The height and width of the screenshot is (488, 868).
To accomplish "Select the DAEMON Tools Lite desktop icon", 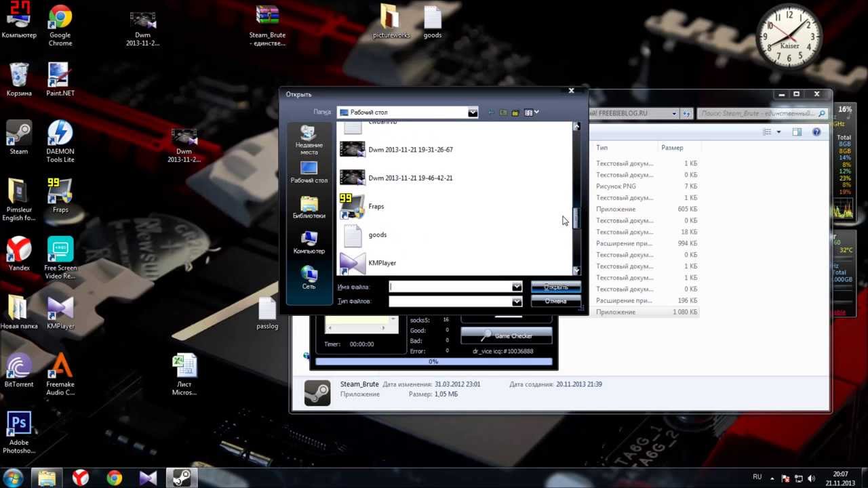I will coord(60,142).
